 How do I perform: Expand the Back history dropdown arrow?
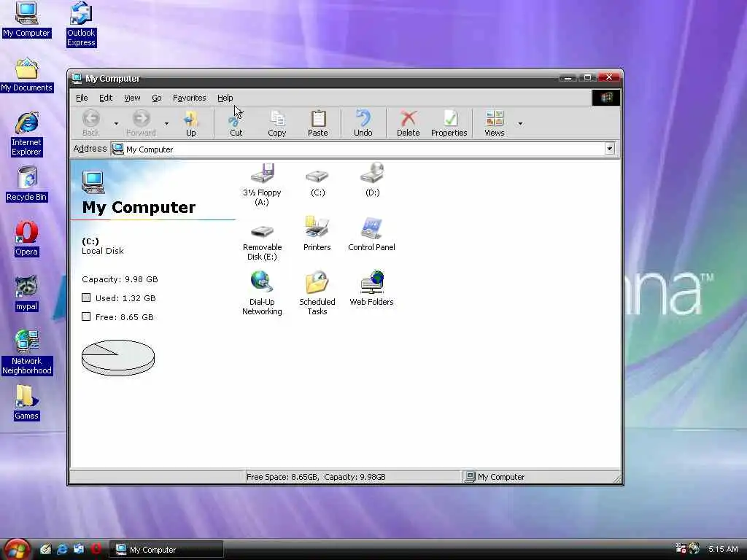(x=116, y=123)
